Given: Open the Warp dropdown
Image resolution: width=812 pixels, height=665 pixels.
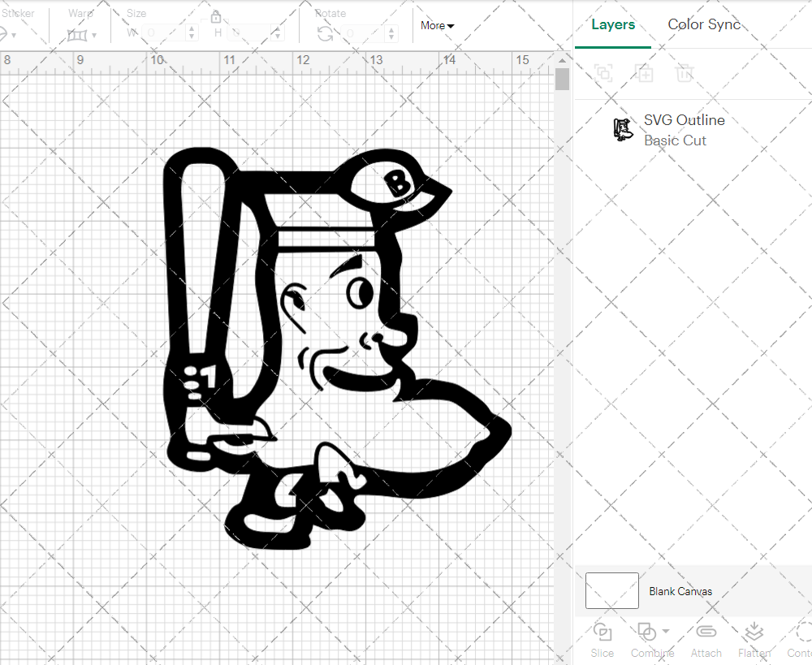Looking at the screenshot, I should coord(82,34).
